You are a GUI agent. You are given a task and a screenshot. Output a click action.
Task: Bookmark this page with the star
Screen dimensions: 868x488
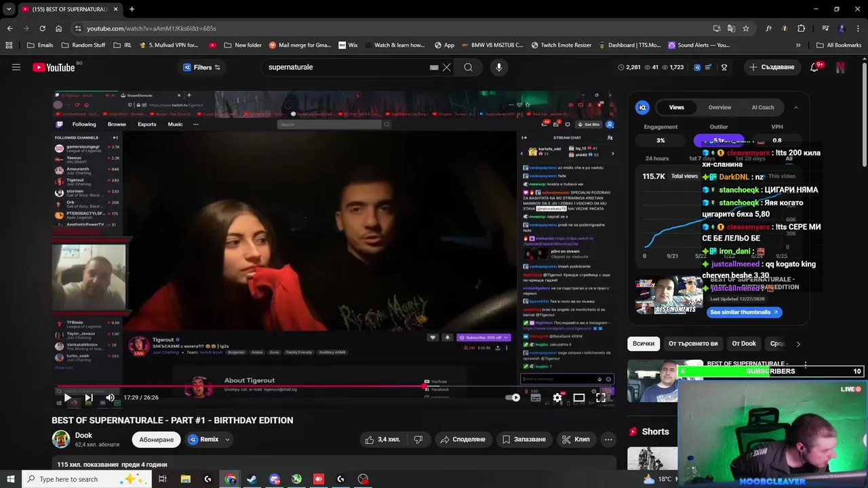[746, 28]
